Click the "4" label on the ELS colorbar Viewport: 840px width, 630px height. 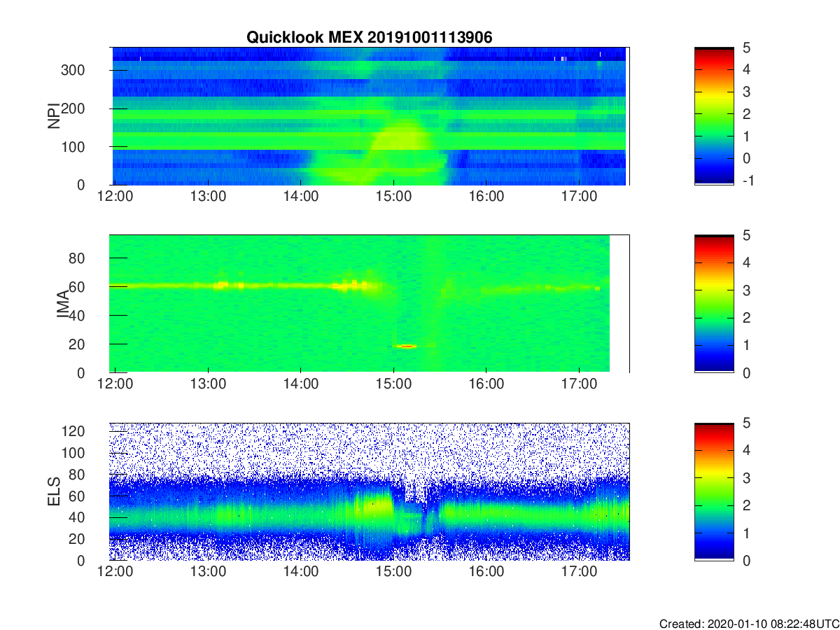(745, 450)
